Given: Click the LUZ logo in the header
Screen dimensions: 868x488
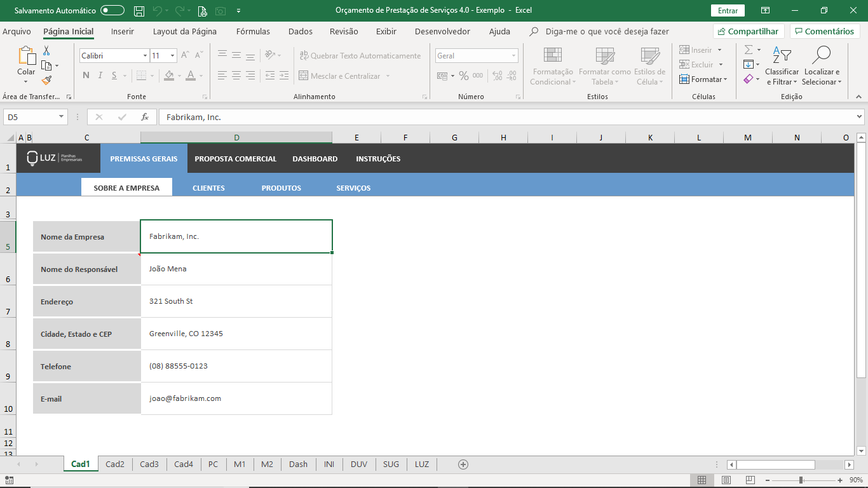Looking at the screenshot, I should point(55,158).
